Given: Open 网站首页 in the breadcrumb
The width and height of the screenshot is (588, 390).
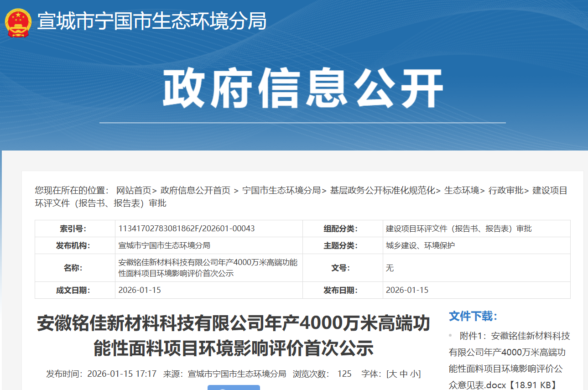Looking at the screenshot, I should [133, 191].
